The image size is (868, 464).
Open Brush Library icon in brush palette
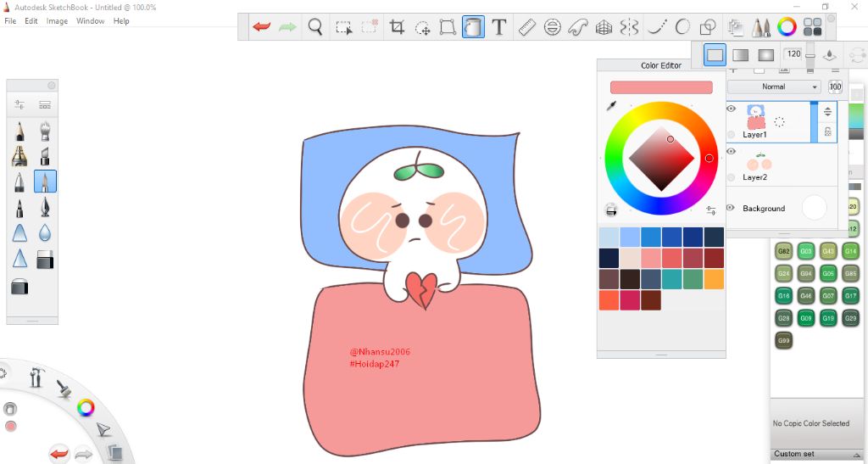click(45, 104)
